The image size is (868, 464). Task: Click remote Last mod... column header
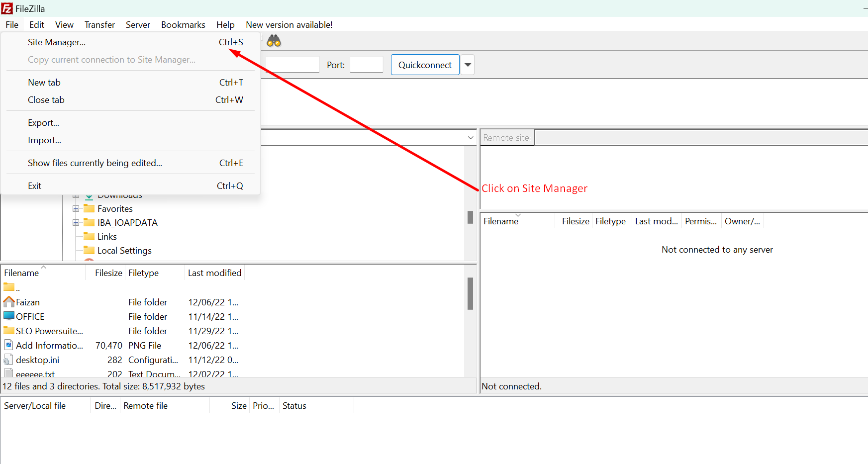(x=657, y=221)
